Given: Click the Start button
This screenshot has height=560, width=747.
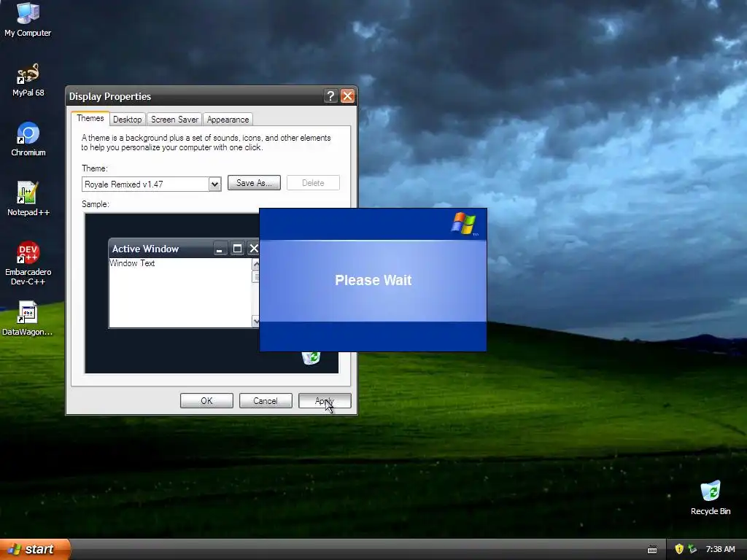Looking at the screenshot, I should pyautogui.click(x=34, y=549).
